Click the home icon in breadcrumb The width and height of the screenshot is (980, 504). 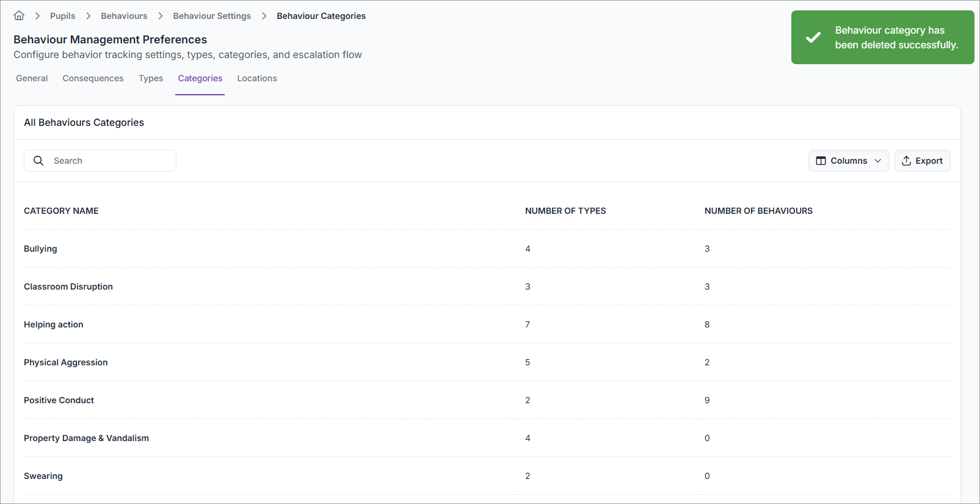(19, 16)
